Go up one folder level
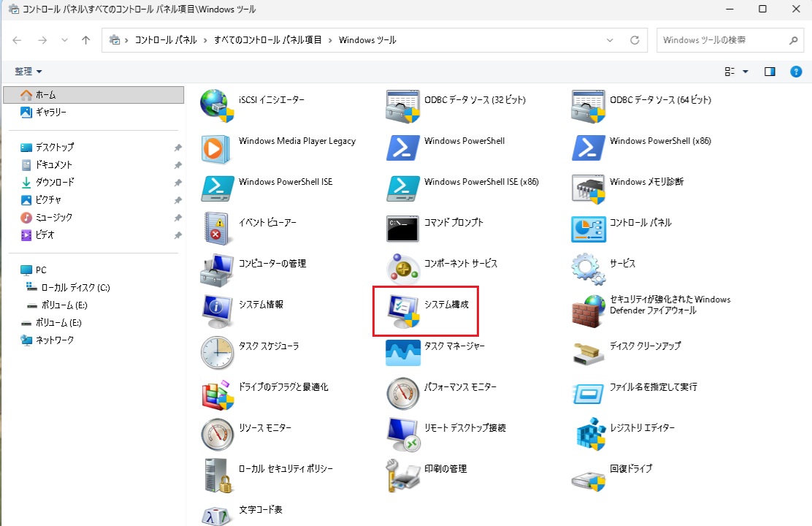This screenshot has width=812, height=526. click(86, 40)
